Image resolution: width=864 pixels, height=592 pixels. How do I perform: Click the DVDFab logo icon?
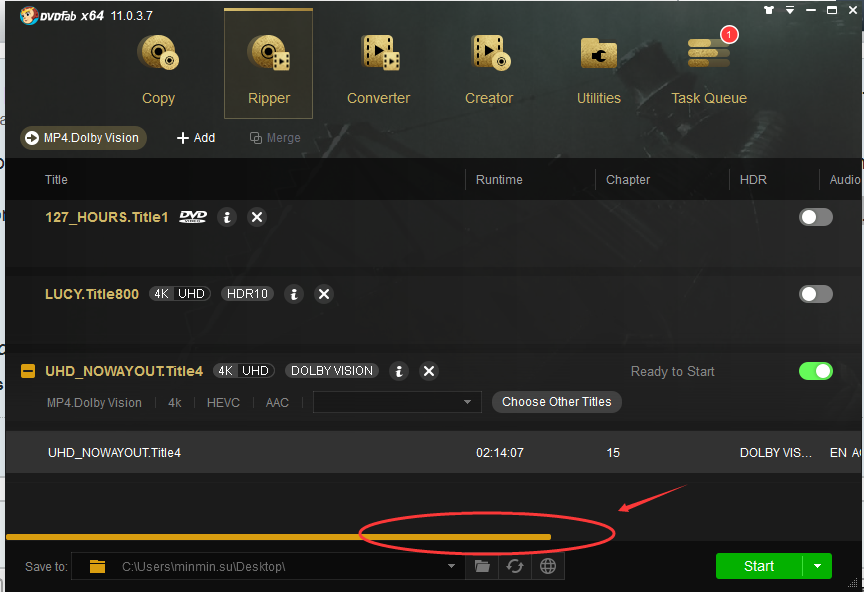tap(29, 15)
